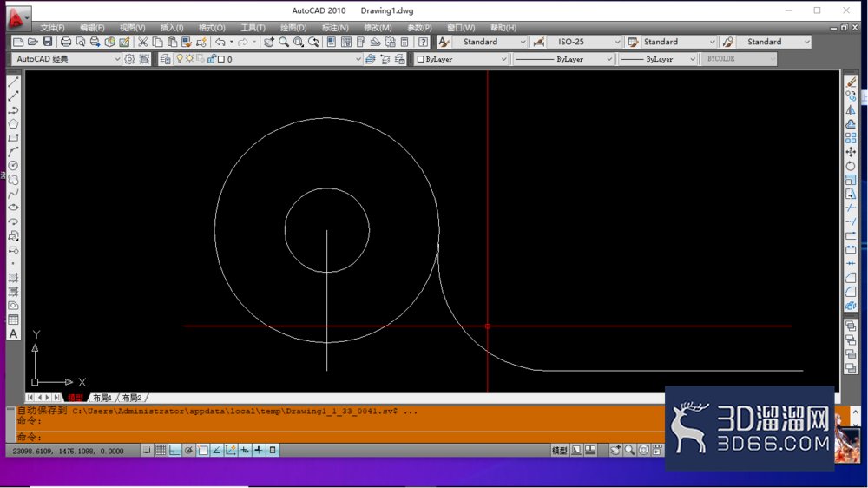Toggle Object Snap Tracking in status bar
868x488 pixels.
[216, 451]
